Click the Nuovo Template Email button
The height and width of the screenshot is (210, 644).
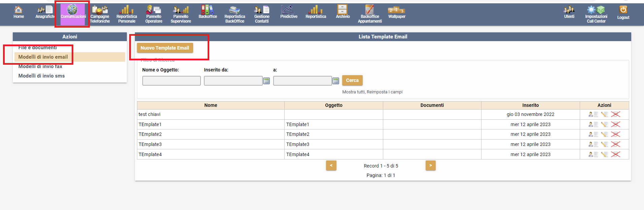coord(165,48)
